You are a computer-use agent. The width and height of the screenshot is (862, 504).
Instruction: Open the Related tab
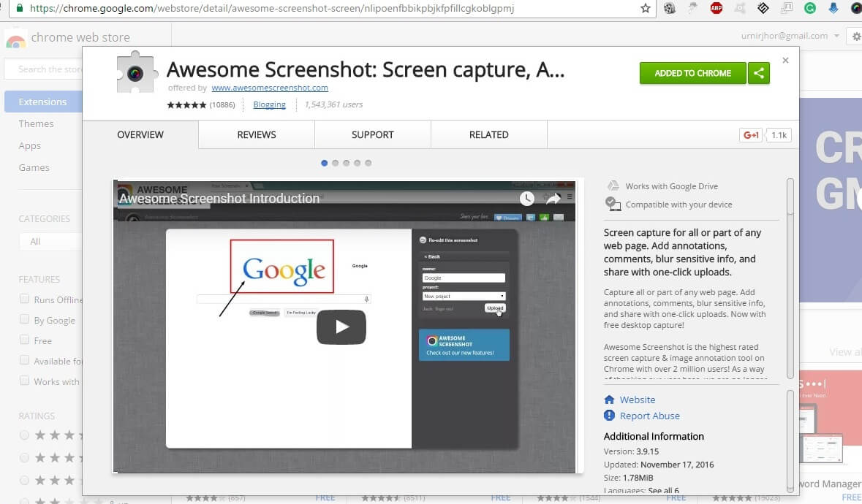pyautogui.click(x=488, y=135)
